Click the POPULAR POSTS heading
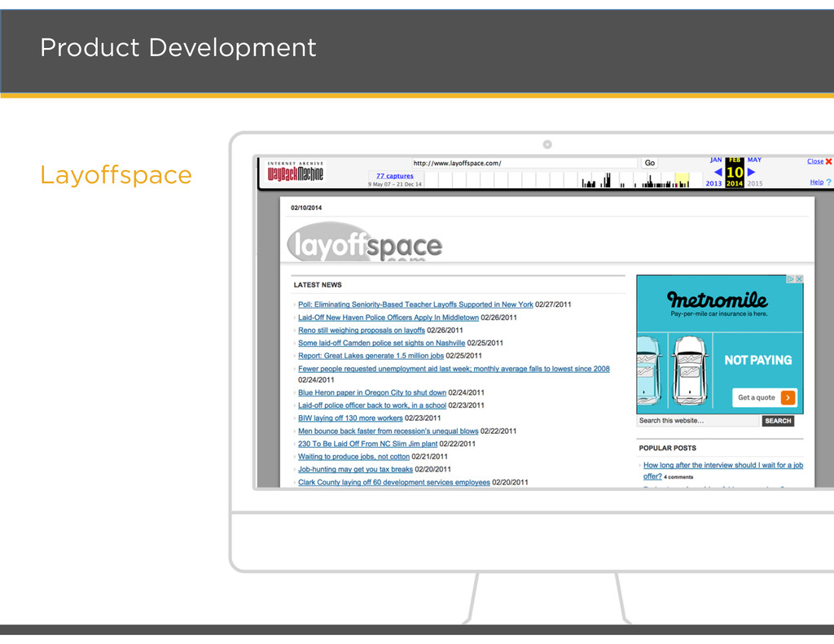The width and height of the screenshot is (834, 644). (x=667, y=449)
